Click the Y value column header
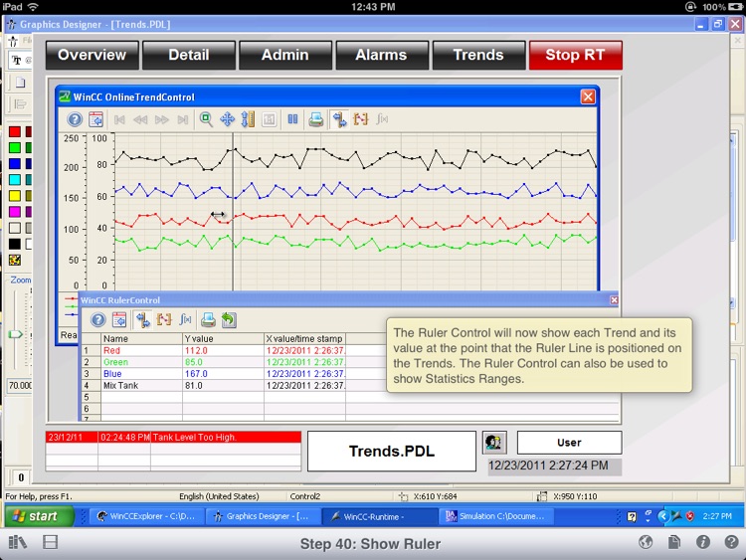The image size is (746, 560). (223, 339)
